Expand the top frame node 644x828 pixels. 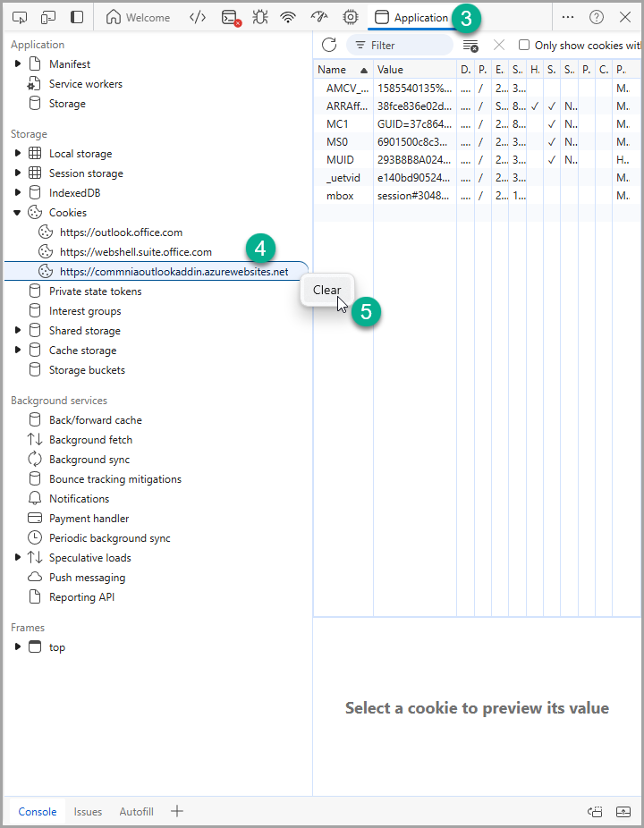point(17,646)
